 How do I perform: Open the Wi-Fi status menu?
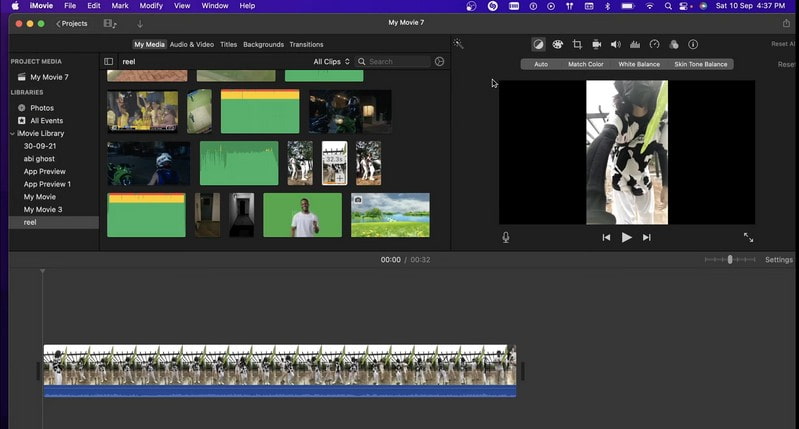pyautogui.click(x=649, y=6)
